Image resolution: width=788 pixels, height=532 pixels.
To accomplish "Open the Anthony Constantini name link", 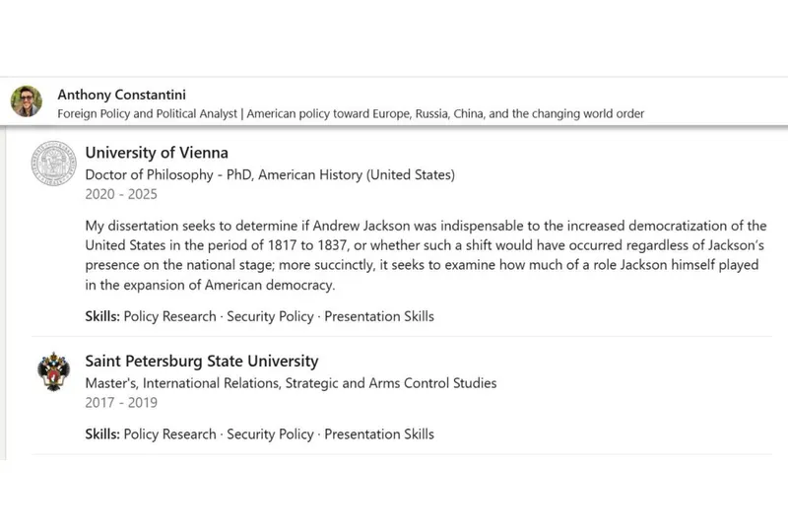I will tap(121, 95).
